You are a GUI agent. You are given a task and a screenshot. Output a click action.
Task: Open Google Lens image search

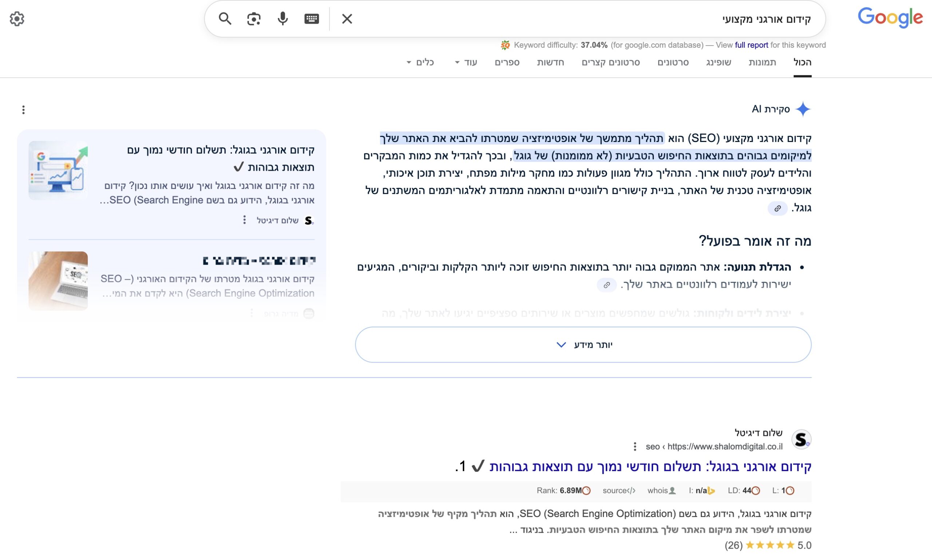click(253, 19)
